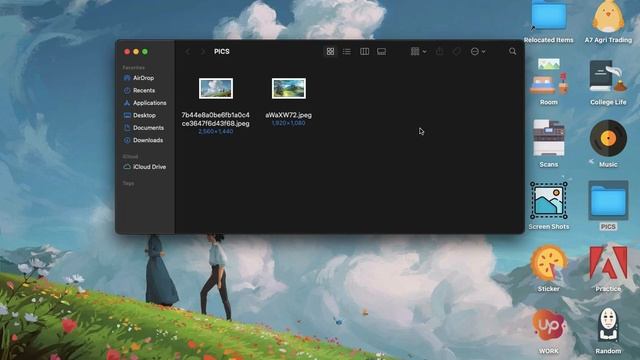
Task: Click the Edit Tags toolbar icon
Action: [457, 51]
